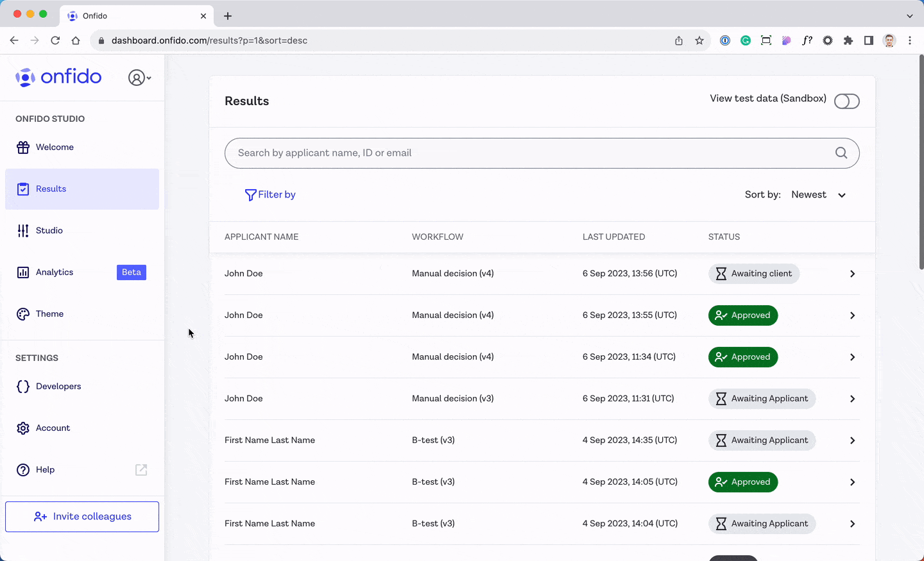Click the Filter by funnel icon
The image size is (924, 561).
250,195
